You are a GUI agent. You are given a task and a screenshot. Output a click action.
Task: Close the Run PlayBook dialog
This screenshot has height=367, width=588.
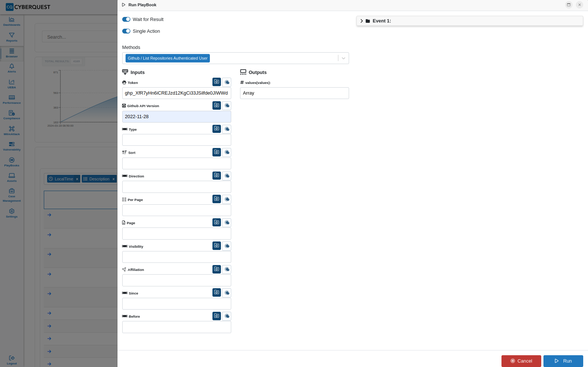(x=580, y=5)
